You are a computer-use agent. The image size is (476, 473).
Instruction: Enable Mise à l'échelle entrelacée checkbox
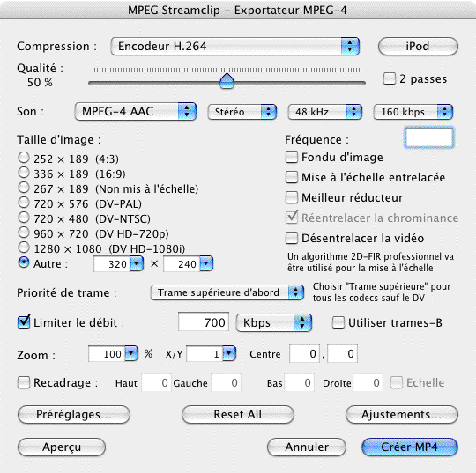click(x=292, y=177)
